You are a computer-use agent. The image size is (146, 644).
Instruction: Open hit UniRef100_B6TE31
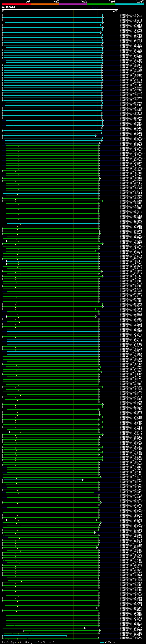131,50
